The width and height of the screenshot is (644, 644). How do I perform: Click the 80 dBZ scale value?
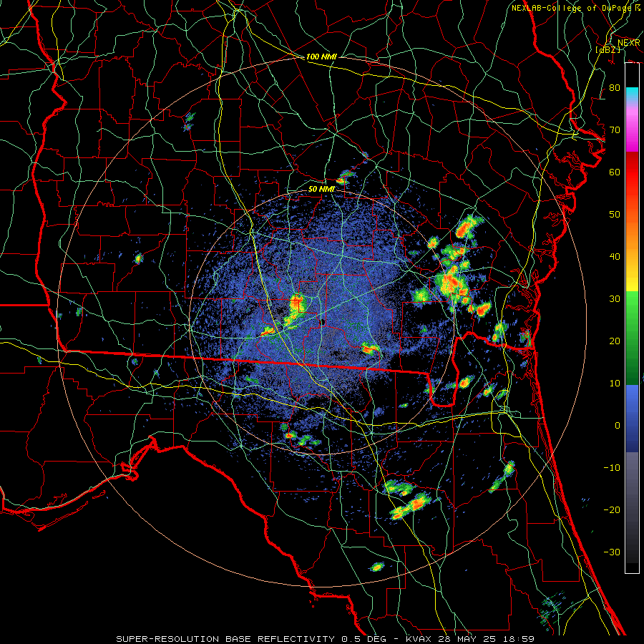(x=615, y=87)
